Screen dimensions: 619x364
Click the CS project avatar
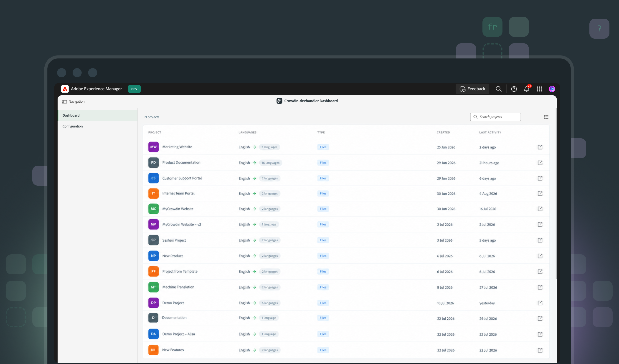(154, 178)
